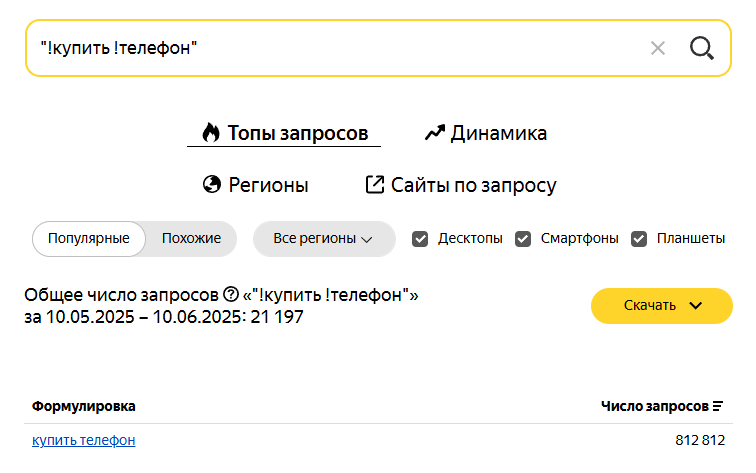Switch to the Динамика tab

coord(486,133)
